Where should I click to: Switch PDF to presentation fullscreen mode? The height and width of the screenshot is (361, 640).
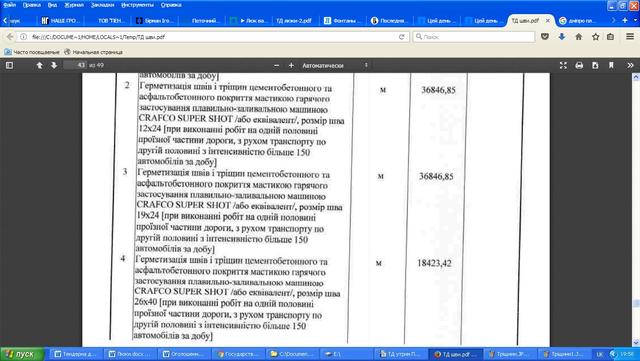(563, 65)
